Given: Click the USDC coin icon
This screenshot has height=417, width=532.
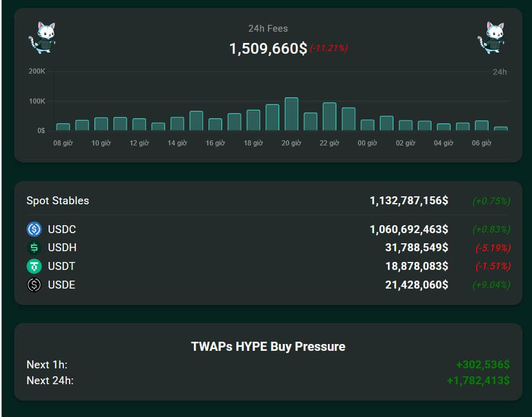Looking at the screenshot, I should [x=34, y=229].
